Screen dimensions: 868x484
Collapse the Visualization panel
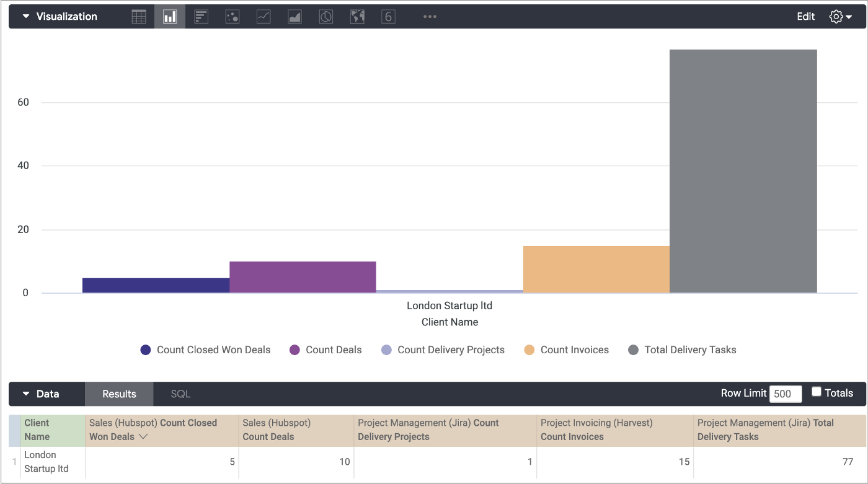tap(26, 17)
